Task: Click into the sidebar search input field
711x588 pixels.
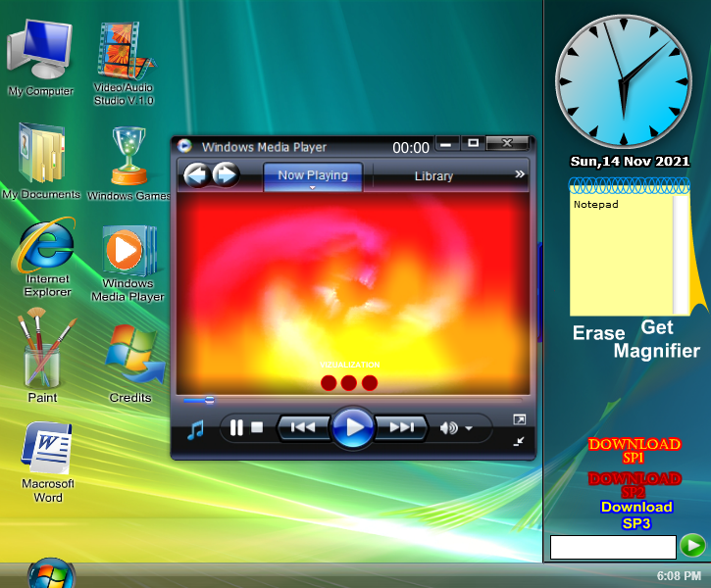Action: point(613,547)
